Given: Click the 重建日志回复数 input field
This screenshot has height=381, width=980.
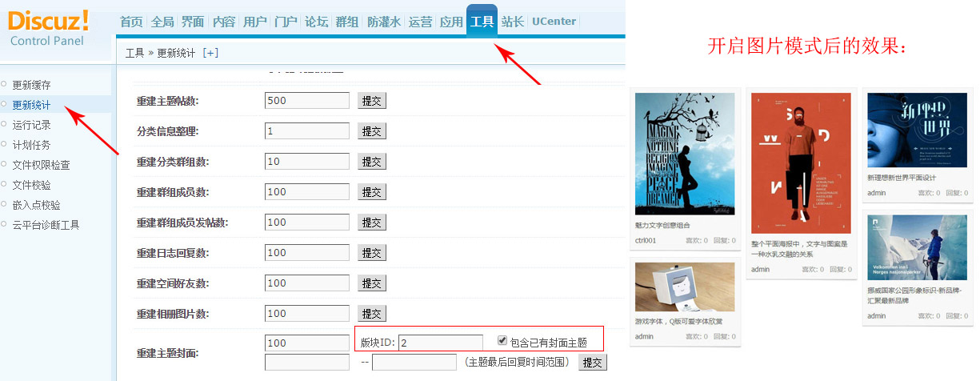Looking at the screenshot, I should pyautogui.click(x=307, y=252).
